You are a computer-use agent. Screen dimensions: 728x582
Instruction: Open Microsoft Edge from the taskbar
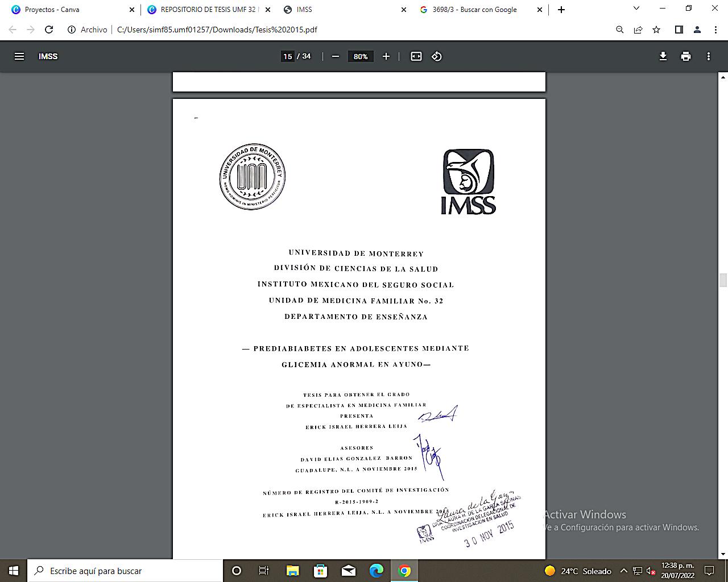click(x=376, y=571)
